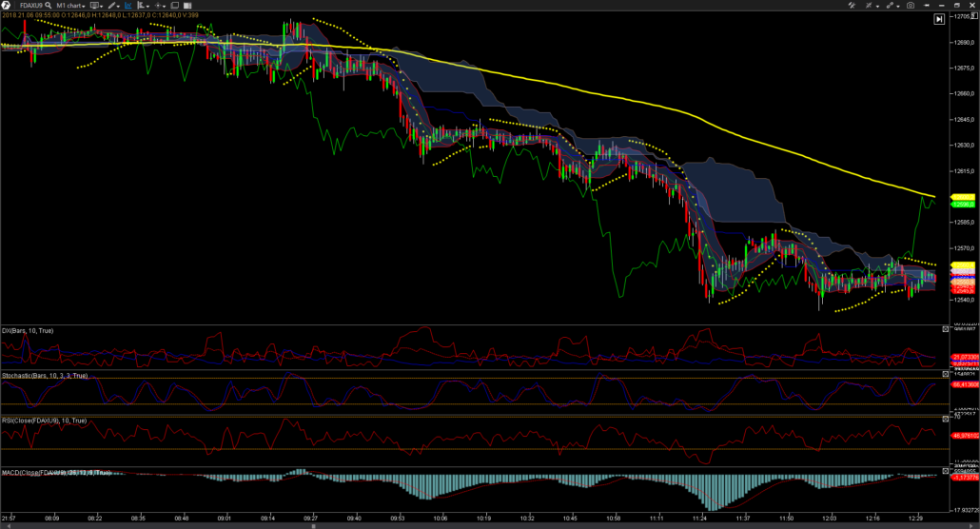
Task: Click the 12:29 time axis label
Action: [x=915, y=519]
